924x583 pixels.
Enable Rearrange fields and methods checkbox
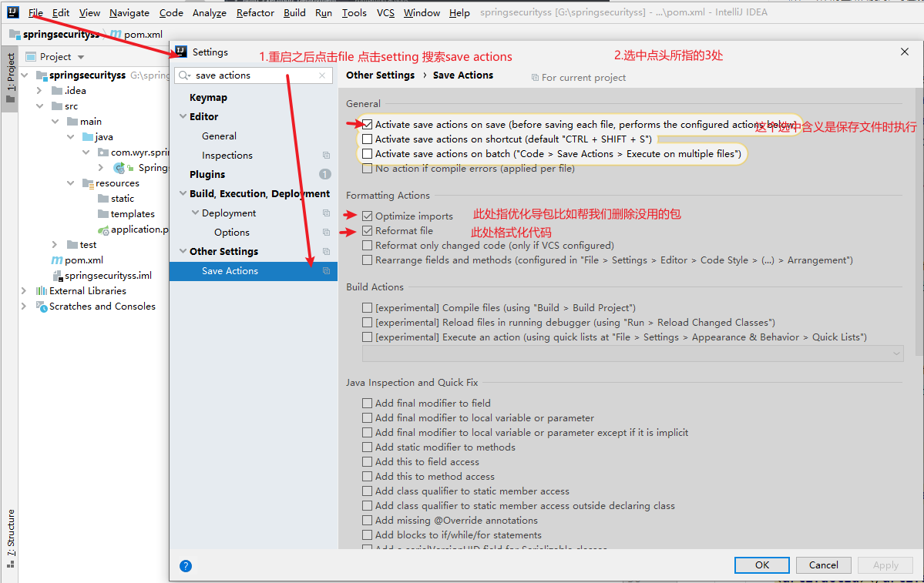pyautogui.click(x=367, y=260)
